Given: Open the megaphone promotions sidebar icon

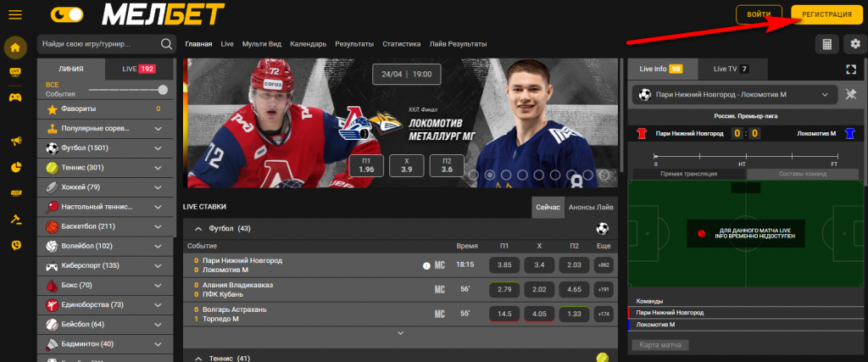Looking at the screenshot, I should [15, 141].
